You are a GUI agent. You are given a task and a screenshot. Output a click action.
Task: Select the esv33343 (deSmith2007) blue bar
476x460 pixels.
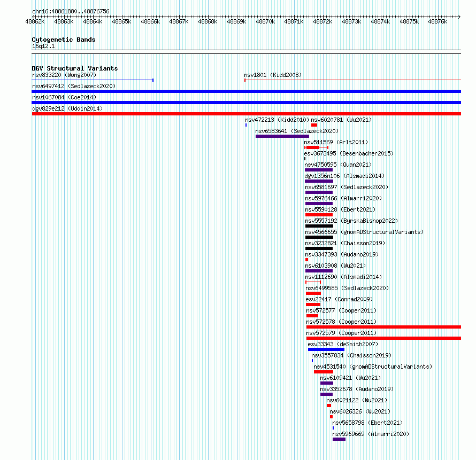pyautogui.click(x=326, y=349)
